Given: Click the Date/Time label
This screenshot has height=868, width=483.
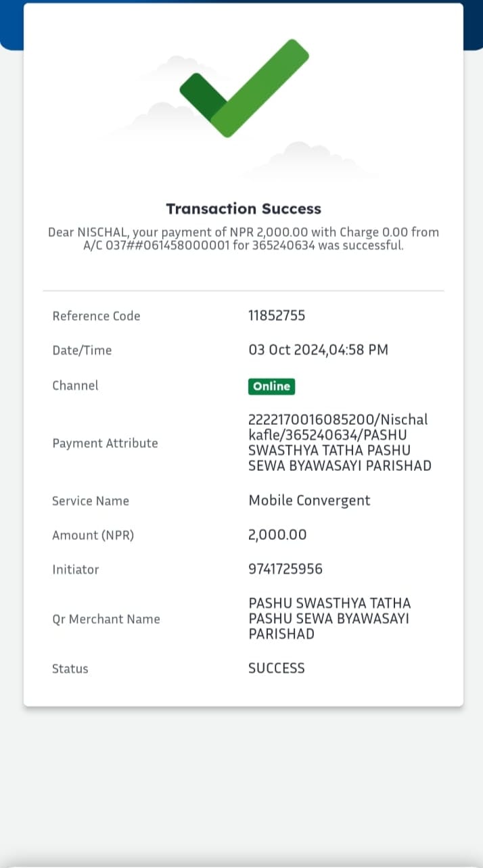Looking at the screenshot, I should [x=82, y=350].
